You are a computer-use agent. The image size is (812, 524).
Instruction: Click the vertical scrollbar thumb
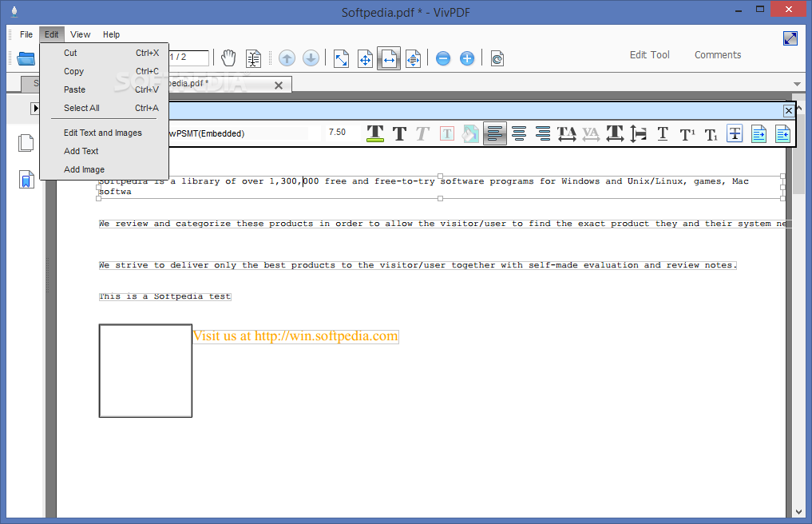tap(799, 153)
